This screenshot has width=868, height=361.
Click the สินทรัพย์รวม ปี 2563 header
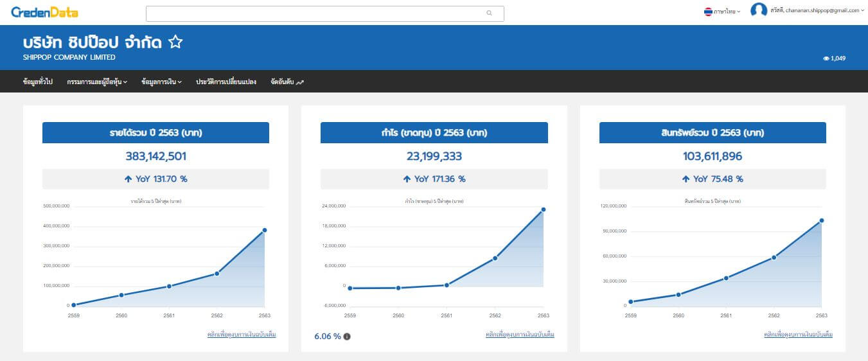[713, 133]
